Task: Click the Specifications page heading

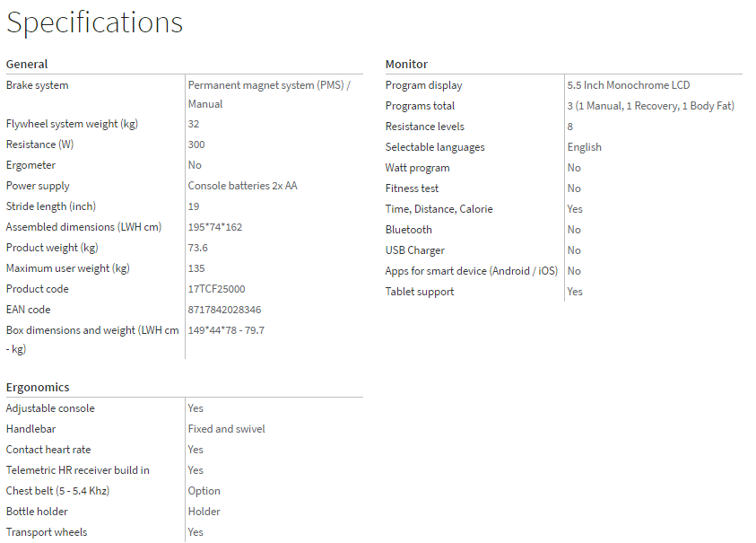Action: [x=94, y=23]
